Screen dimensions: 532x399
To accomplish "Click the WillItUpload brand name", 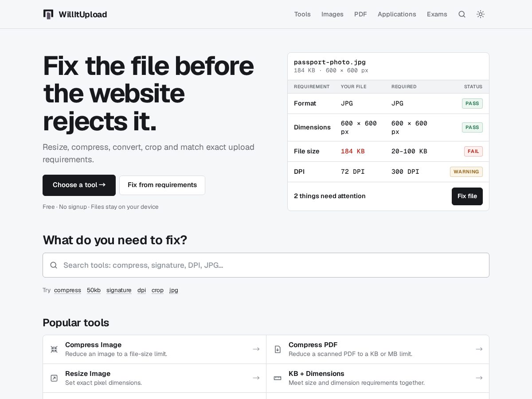I will 83,15.
